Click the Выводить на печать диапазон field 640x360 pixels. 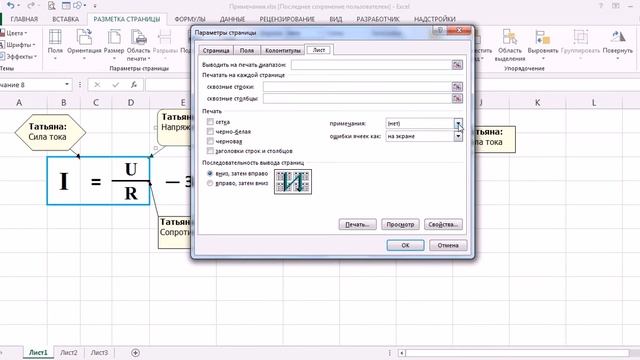371,64
